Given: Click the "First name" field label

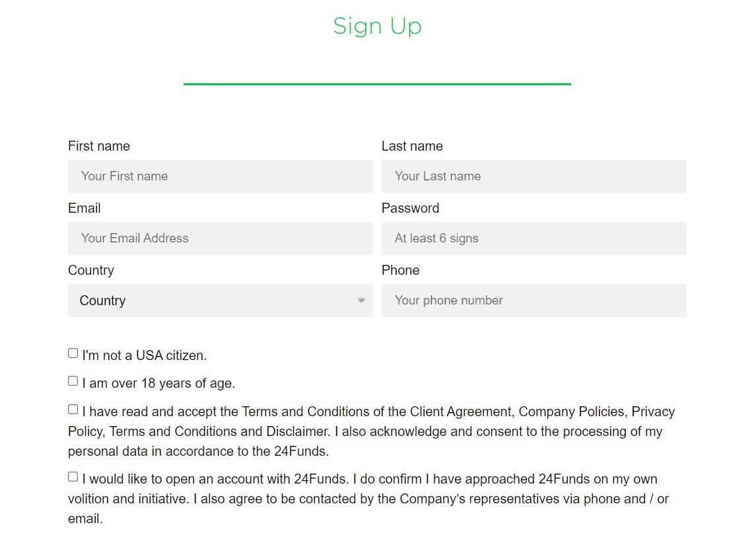Looking at the screenshot, I should coord(99,146).
